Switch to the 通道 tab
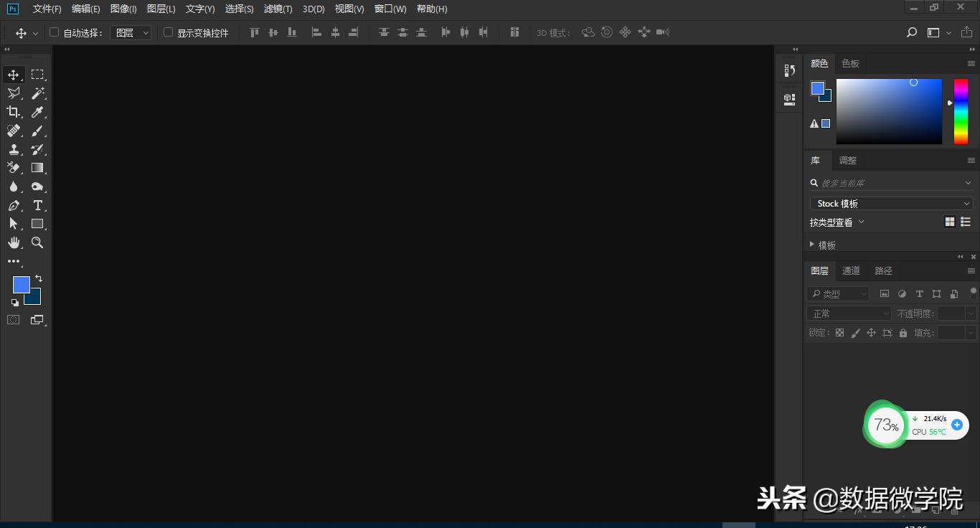The image size is (980, 528). [851, 270]
